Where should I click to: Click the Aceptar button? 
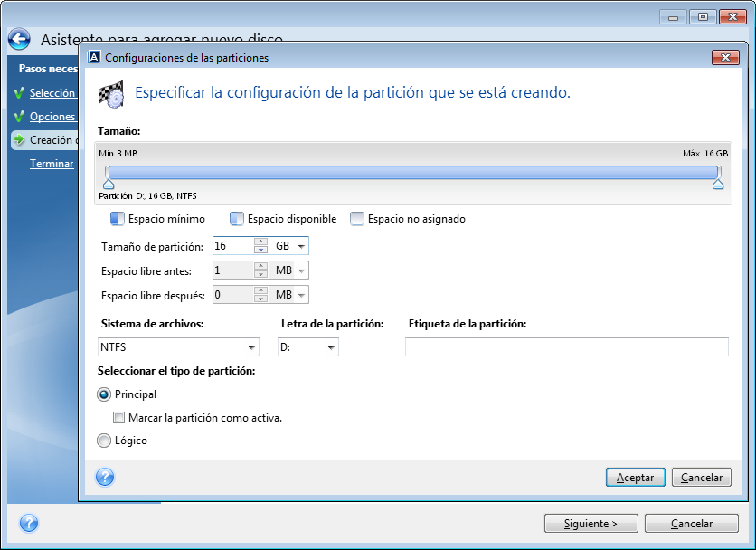coord(636,477)
